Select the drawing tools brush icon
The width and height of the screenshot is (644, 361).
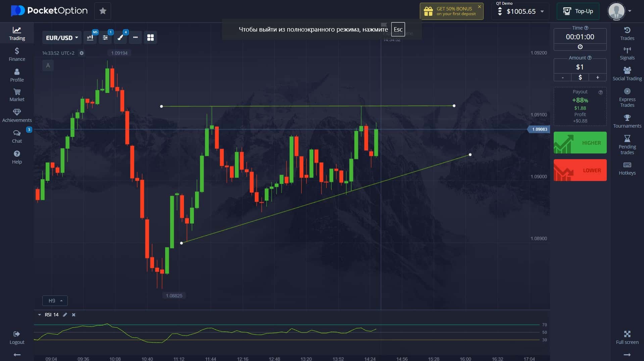[x=120, y=38]
